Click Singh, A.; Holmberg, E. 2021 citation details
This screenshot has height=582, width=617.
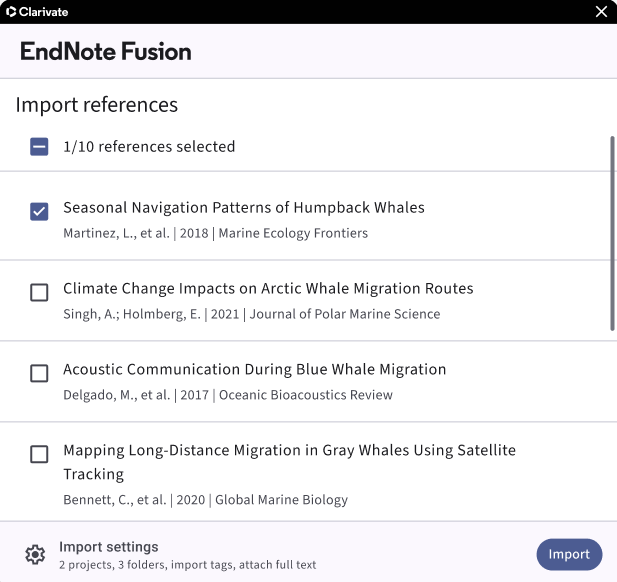click(x=252, y=314)
